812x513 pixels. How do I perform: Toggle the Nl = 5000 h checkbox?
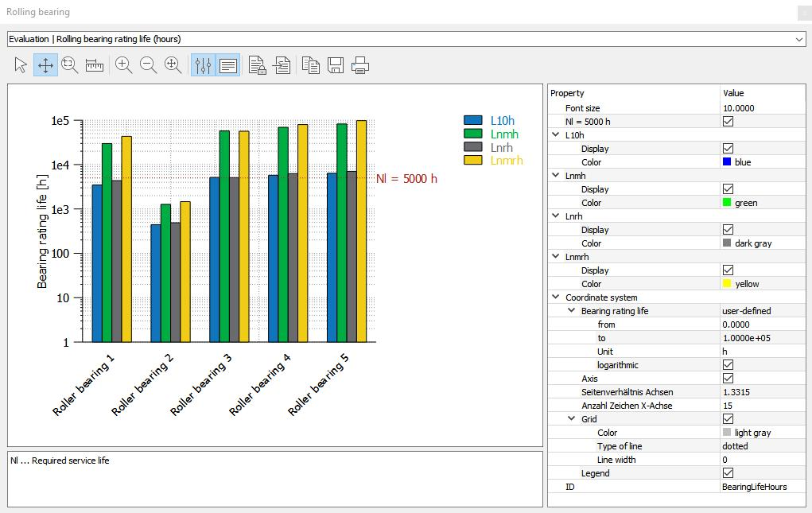(728, 121)
